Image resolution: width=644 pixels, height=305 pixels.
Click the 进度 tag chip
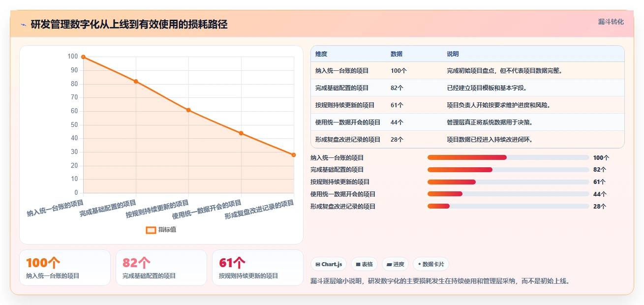[395, 264]
